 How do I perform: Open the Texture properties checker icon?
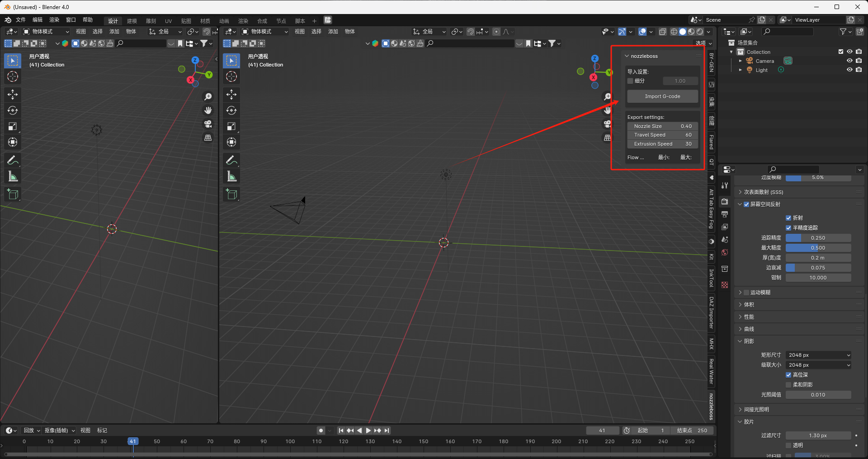tap(725, 285)
